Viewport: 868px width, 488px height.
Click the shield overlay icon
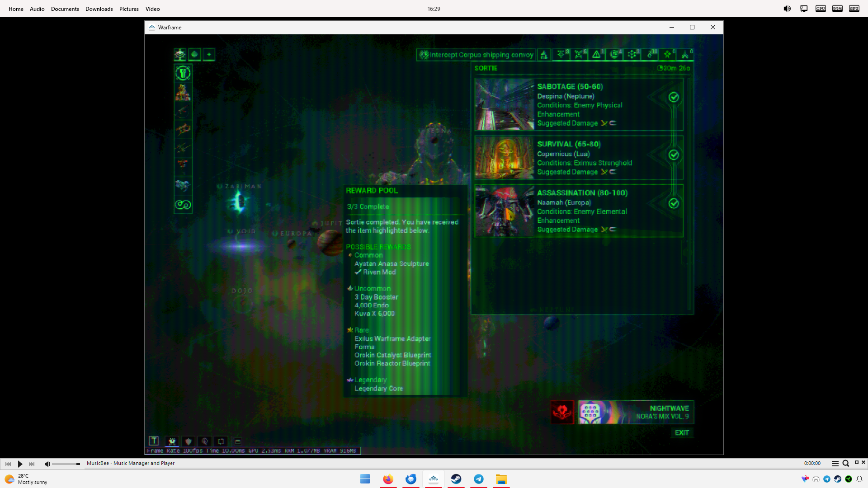pyautogui.click(x=189, y=441)
